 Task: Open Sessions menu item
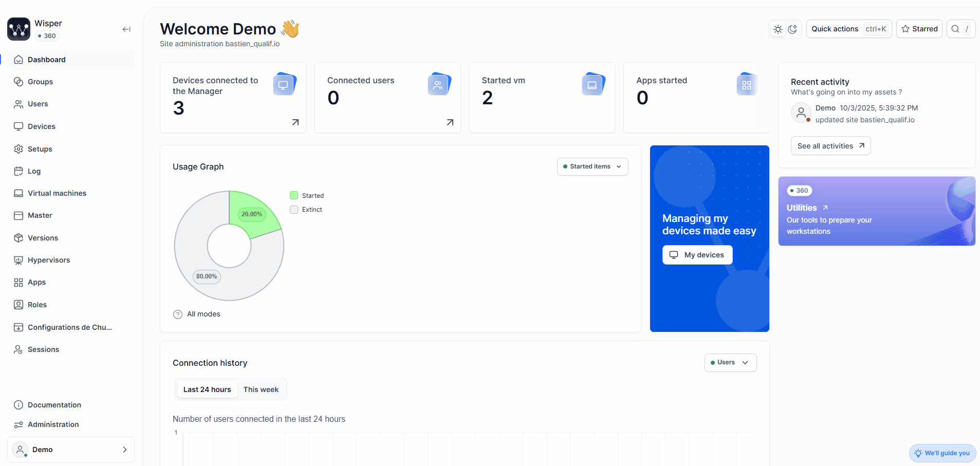(x=71, y=349)
